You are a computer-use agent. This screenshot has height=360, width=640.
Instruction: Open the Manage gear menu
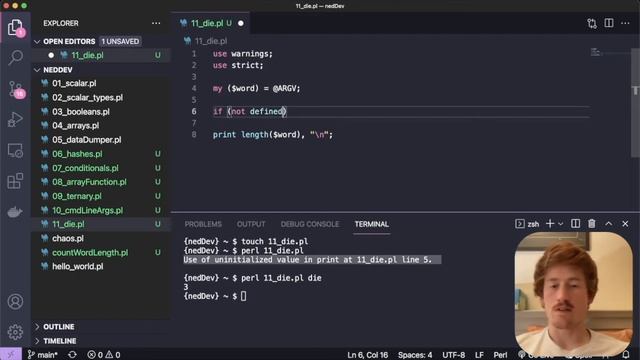15,332
